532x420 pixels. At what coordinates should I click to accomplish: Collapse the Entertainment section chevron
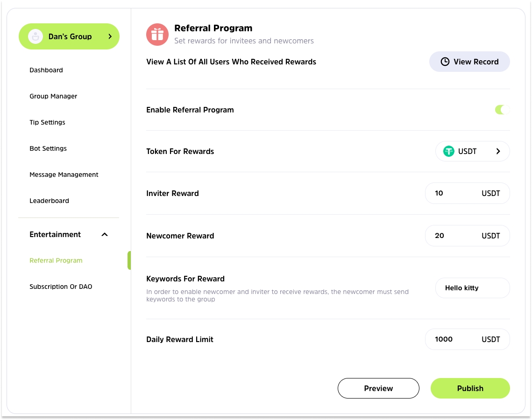[x=105, y=235]
